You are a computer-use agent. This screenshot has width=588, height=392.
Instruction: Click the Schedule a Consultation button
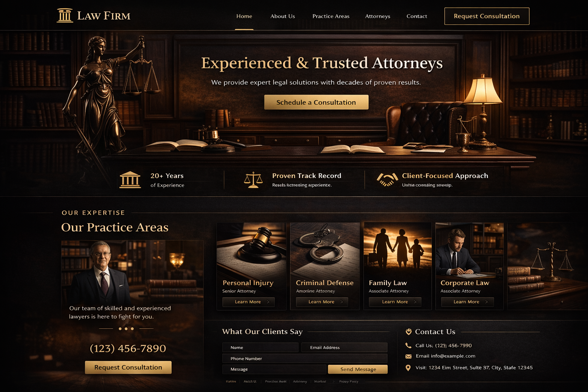(316, 102)
